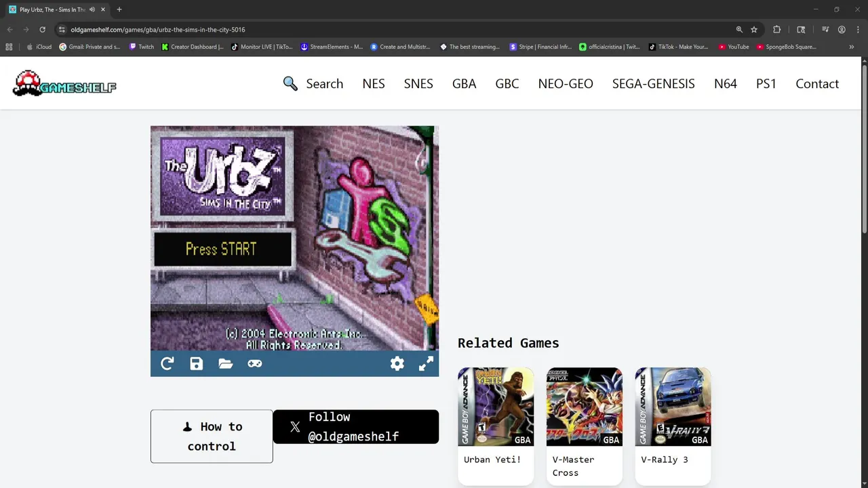Open the apps grid in bookmarks bar
Viewport: 868px width, 488px height.
[9, 47]
